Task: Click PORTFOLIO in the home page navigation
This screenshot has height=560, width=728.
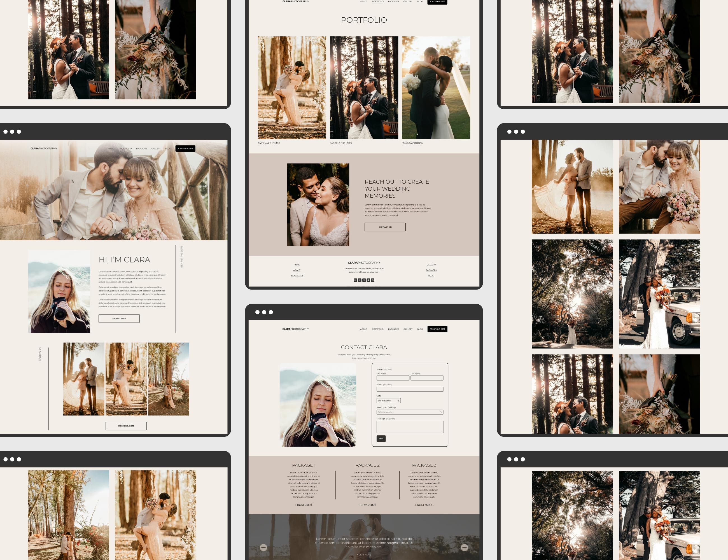Action: [126, 149]
